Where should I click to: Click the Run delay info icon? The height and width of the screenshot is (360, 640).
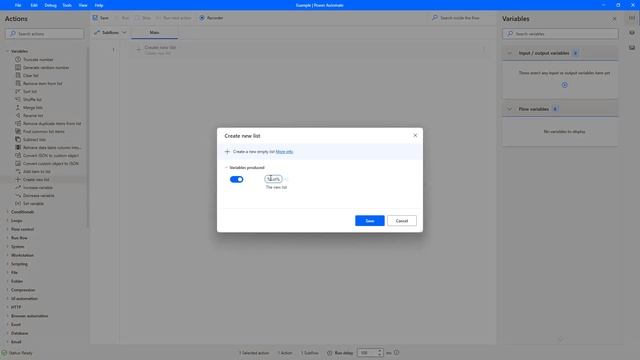tap(396, 353)
